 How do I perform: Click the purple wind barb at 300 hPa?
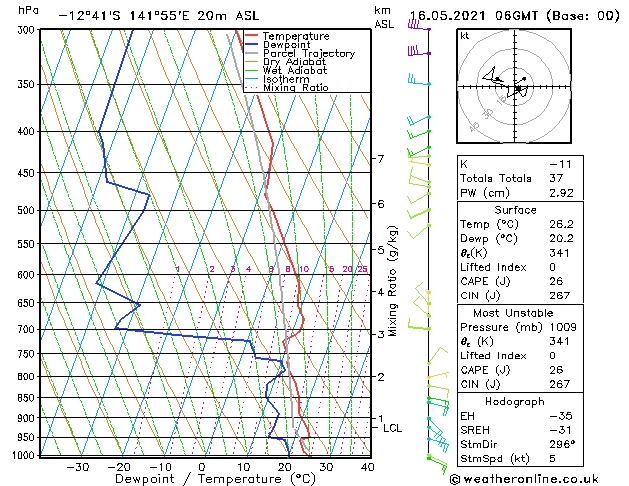tap(419, 26)
